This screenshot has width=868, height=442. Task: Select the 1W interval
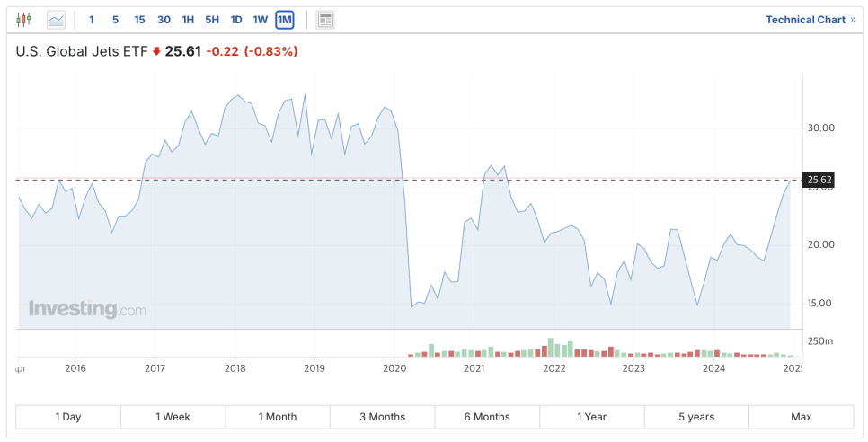[261, 20]
